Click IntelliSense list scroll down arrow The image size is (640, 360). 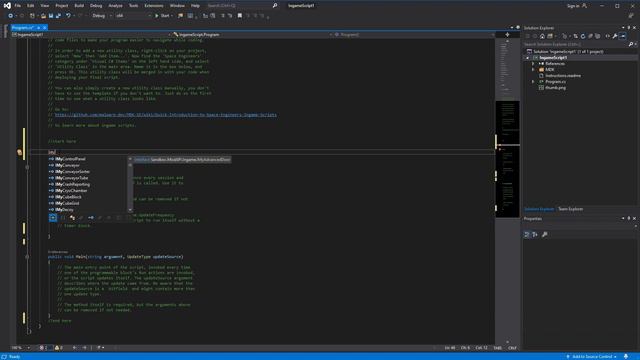point(130,210)
